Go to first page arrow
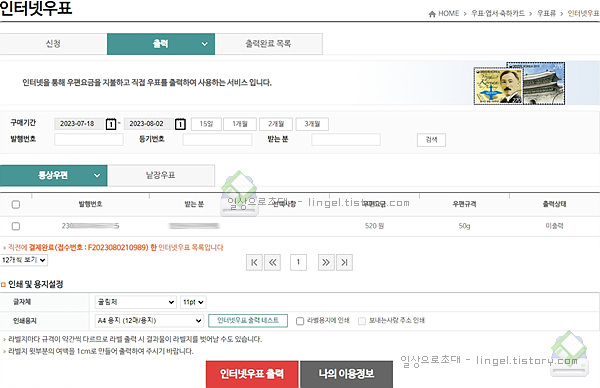Image resolution: width=600 pixels, height=388 pixels. click(254, 262)
